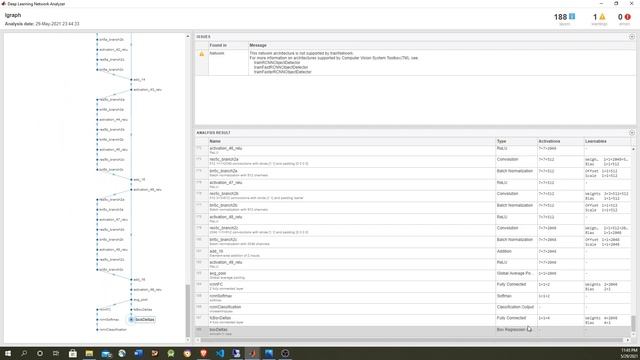640x360 pixels.
Task: Select the fcBoxDeltas row in the results table
Action: pyautogui.click(x=413, y=320)
